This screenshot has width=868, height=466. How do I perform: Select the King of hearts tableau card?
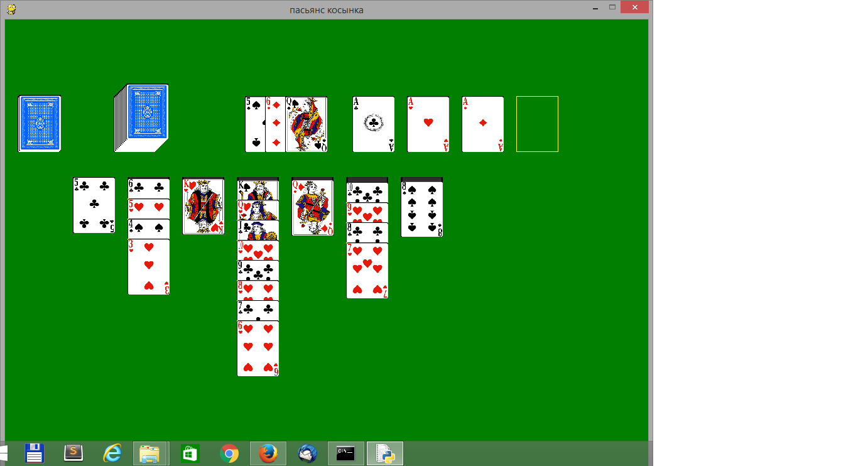(x=203, y=206)
